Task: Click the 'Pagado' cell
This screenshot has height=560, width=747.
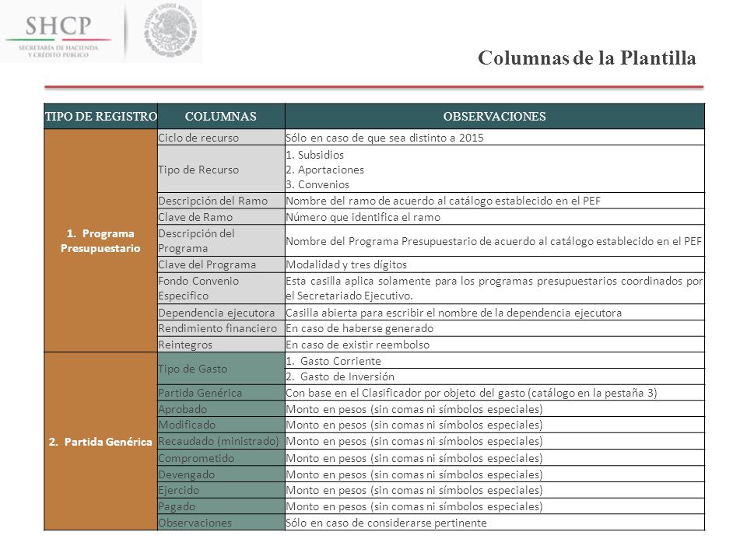Action: click(x=221, y=506)
